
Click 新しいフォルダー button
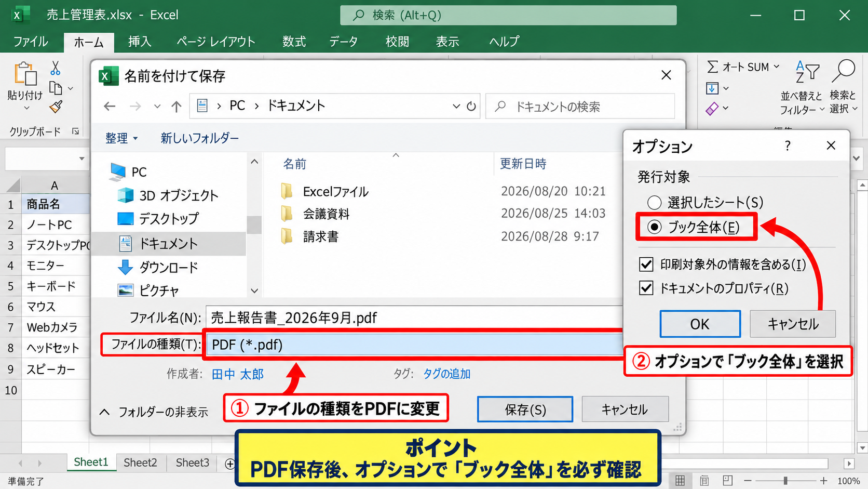(200, 138)
